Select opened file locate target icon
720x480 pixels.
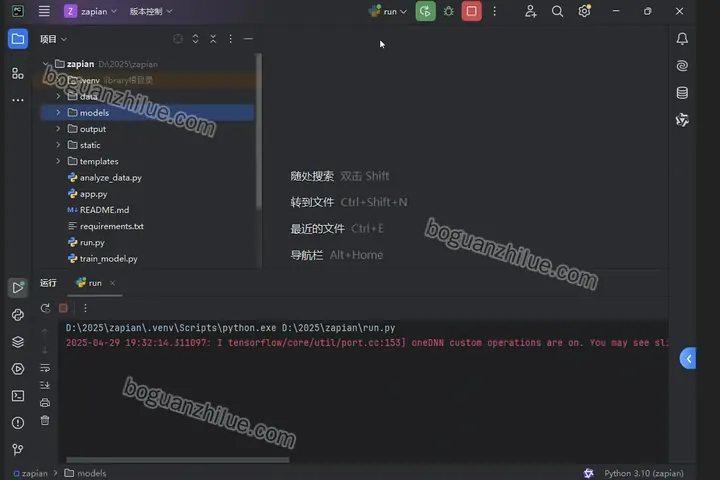point(178,39)
